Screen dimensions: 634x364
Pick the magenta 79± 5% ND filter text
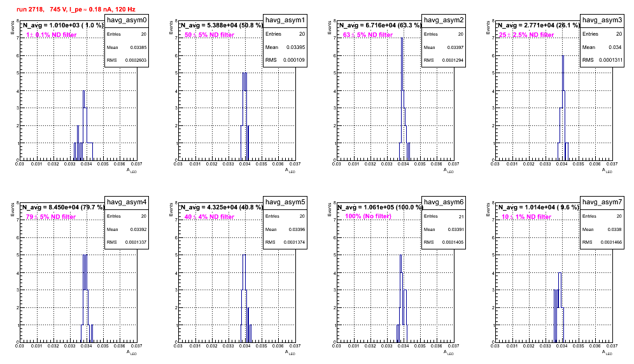coord(51,217)
